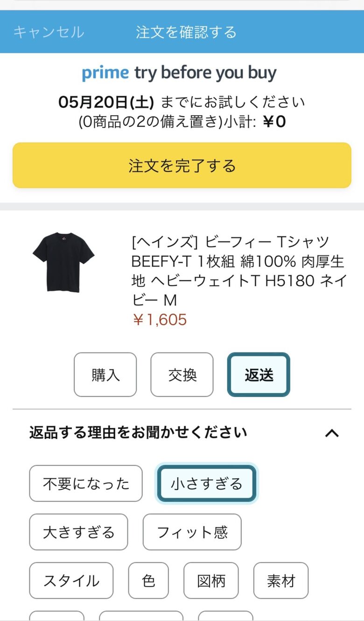Select the スタイル reason chip
Viewport: 364px width, 621px height.
[x=71, y=580]
